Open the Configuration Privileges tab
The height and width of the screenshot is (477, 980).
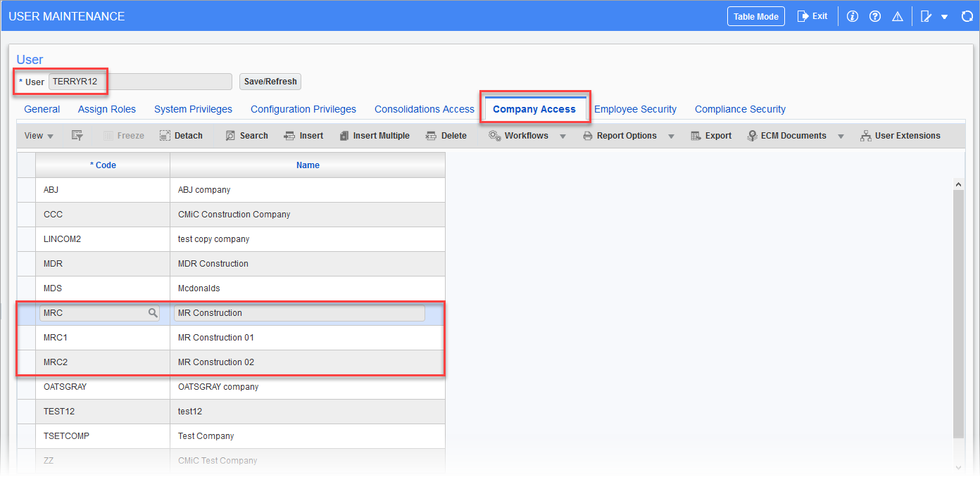[x=303, y=109]
